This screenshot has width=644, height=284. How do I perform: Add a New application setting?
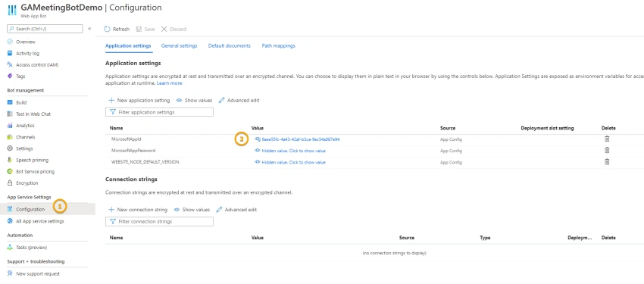[x=139, y=100]
